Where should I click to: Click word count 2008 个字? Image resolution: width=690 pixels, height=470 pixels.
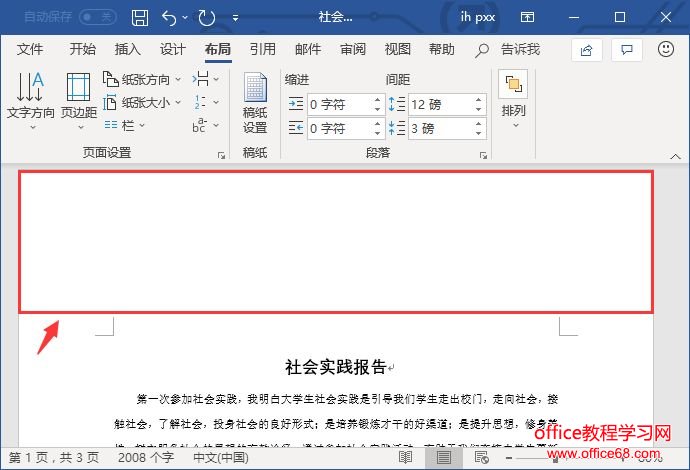coord(146,458)
